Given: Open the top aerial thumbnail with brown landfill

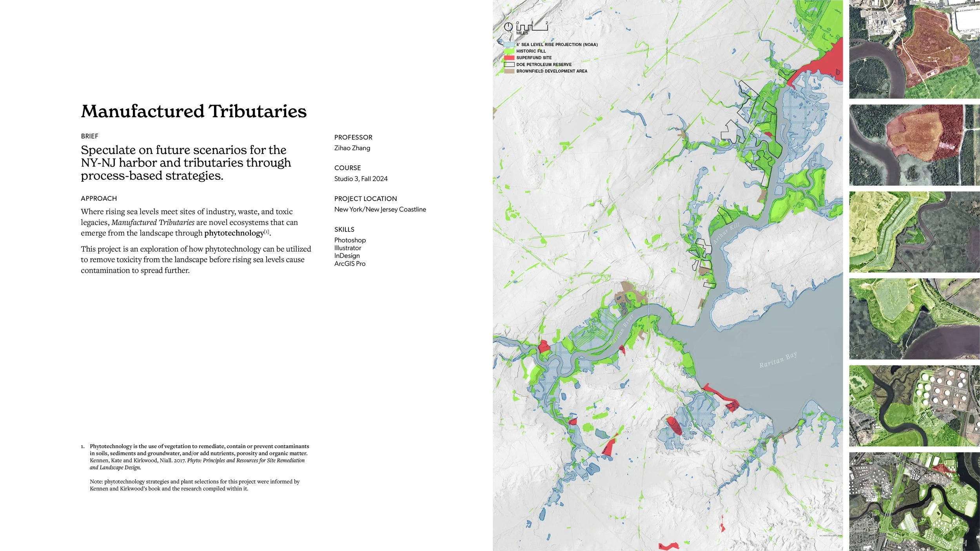Looking at the screenshot, I should [914, 49].
